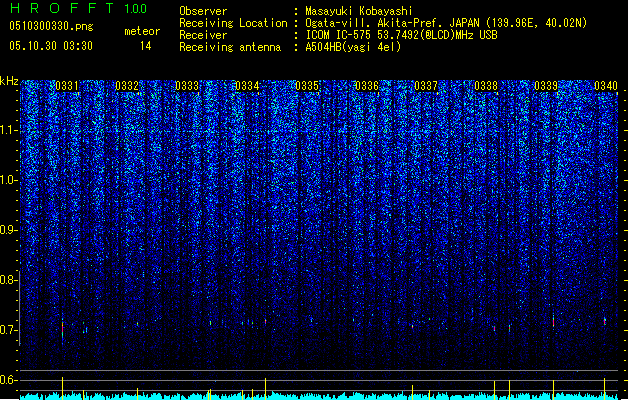This screenshot has height=400, width=629.
Task: Click the 0334 time marker
Action: tap(247, 86)
